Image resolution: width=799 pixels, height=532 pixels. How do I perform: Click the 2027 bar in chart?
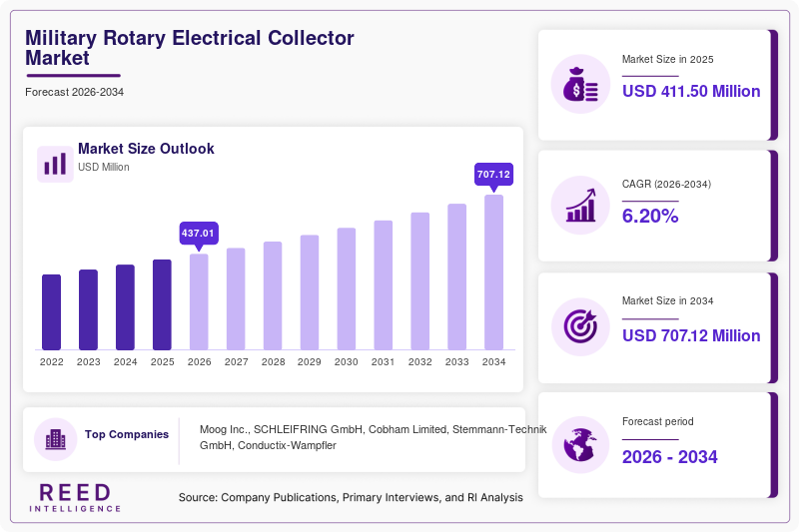coord(236,298)
